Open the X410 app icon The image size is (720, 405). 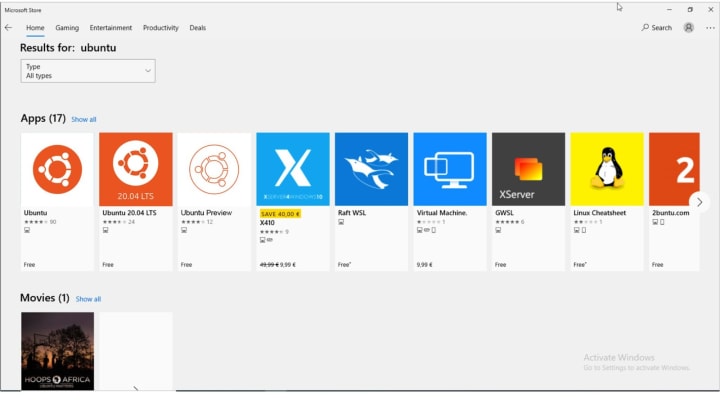pos(293,169)
